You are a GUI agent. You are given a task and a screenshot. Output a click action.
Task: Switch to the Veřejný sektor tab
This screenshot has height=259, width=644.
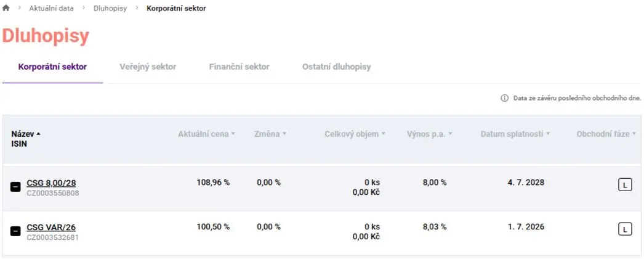point(148,67)
